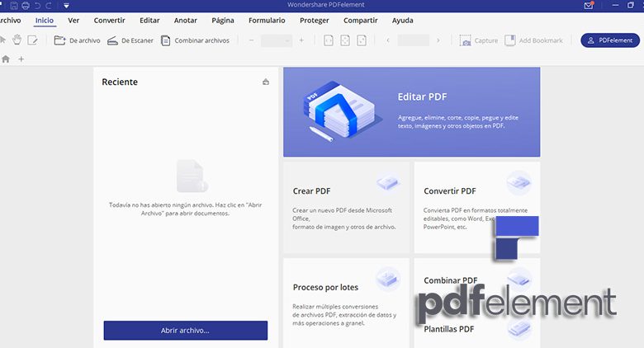Open the Página menu
Image resolution: width=644 pixels, height=348 pixels.
coord(223,20)
